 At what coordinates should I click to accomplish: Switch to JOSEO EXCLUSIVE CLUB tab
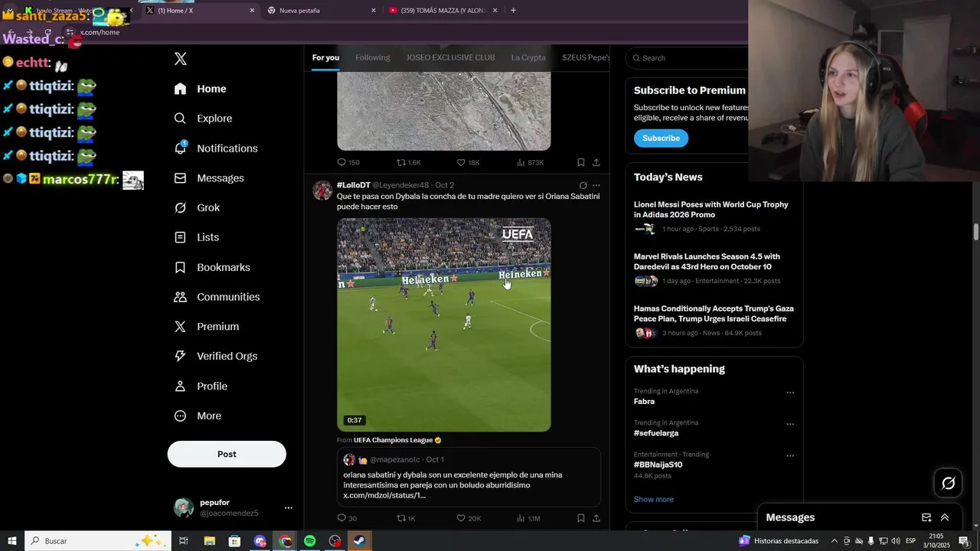point(450,57)
